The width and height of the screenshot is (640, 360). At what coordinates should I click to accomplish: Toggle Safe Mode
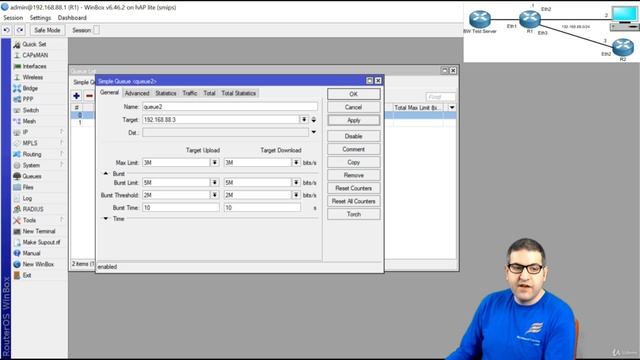tap(47, 30)
